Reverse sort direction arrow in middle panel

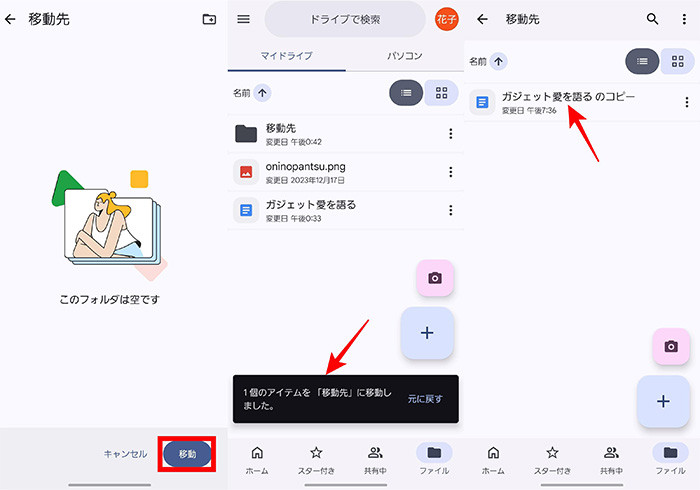point(262,93)
